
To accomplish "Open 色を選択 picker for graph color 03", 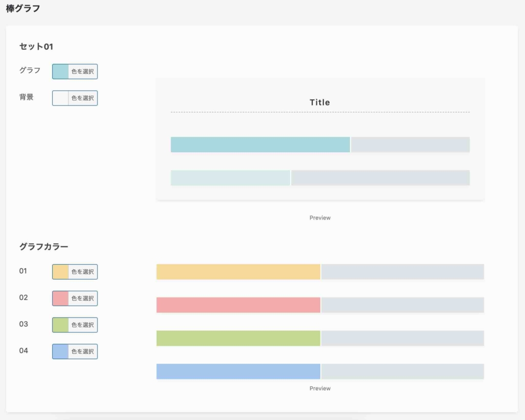I will click(83, 325).
